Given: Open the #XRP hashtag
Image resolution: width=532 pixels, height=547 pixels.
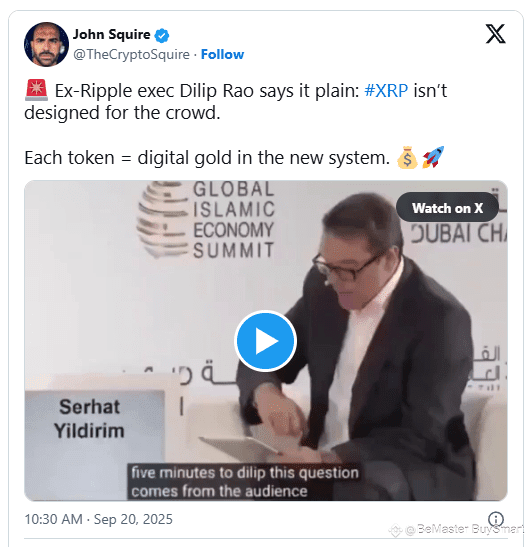Looking at the screenshot, I should [x=386, y=91].
